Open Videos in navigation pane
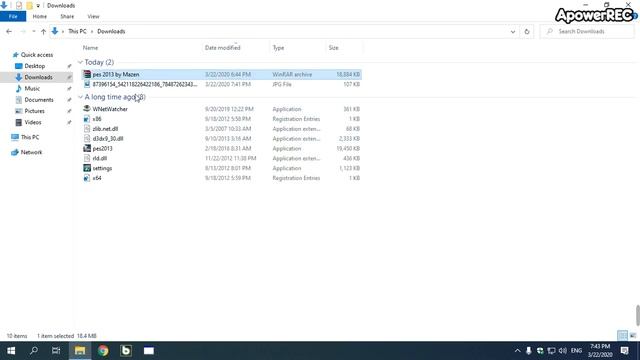This screenshot has height=360, width=640. click(x=33, y=122)
